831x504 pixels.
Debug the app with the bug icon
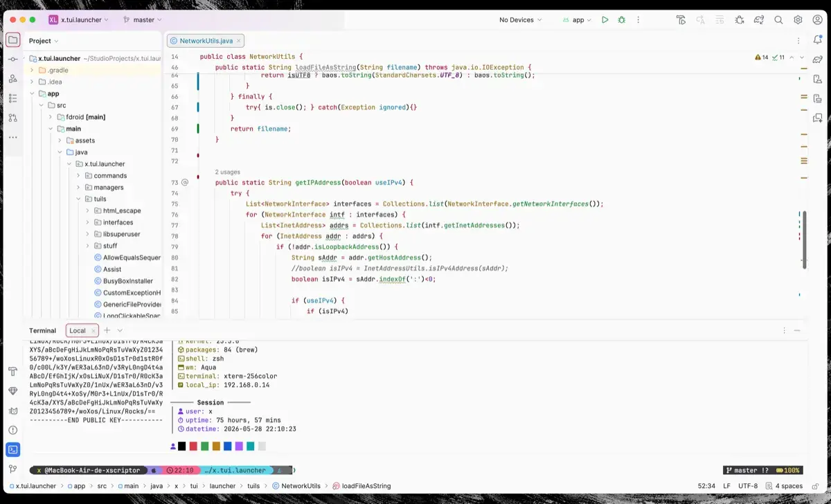click(622, 20)
